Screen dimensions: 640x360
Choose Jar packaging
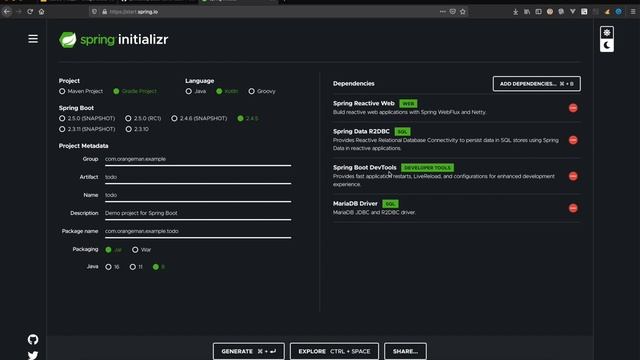[113, 249]
